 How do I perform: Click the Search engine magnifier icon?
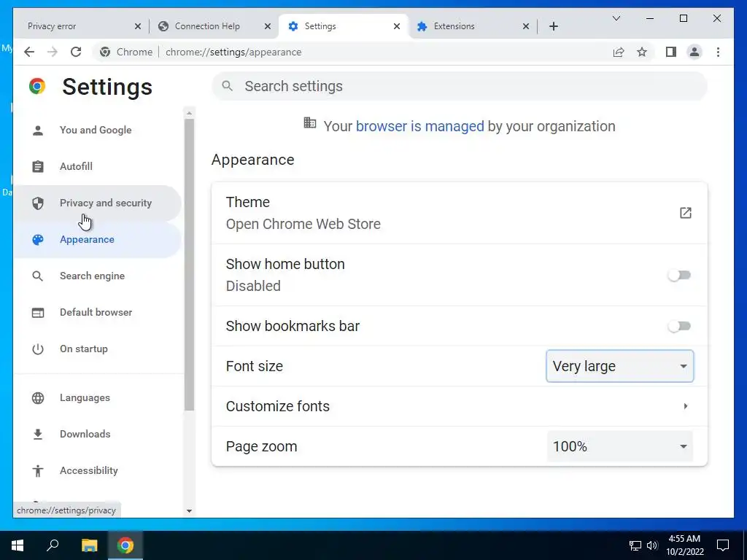(38, 276)
